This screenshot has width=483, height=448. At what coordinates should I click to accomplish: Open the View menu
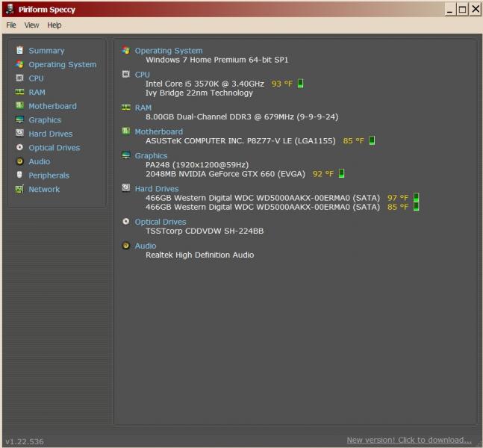click(32, 25)
